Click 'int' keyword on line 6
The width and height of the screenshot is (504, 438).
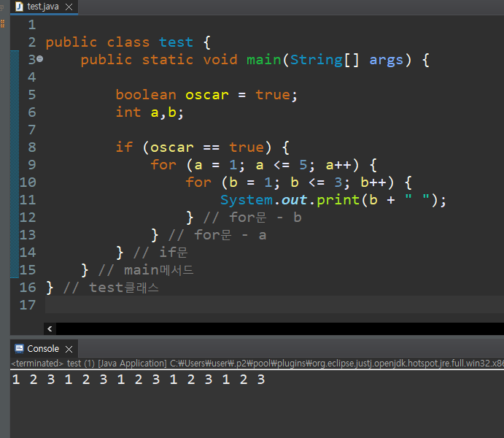coord(128,112)
